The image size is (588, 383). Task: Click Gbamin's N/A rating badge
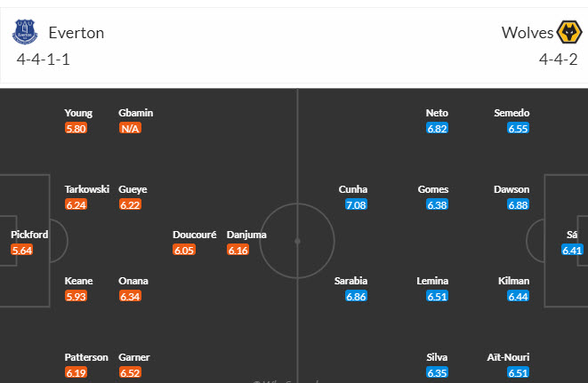point(130,128)
